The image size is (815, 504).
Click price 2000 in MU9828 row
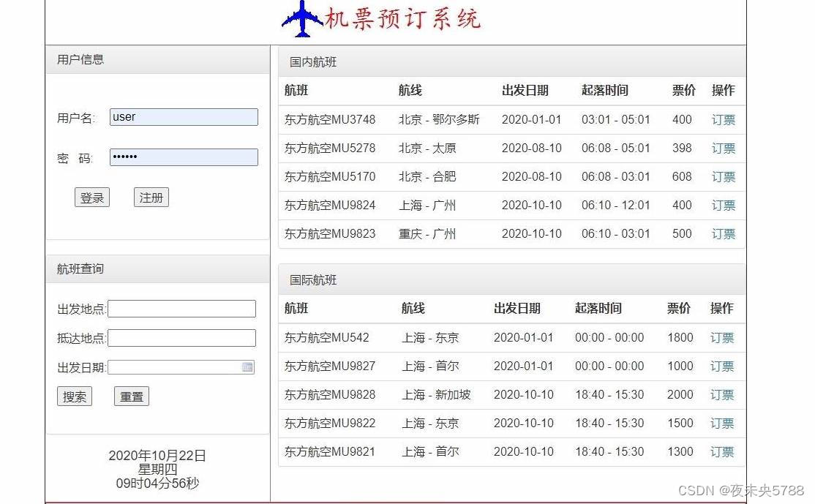[680, 395]
